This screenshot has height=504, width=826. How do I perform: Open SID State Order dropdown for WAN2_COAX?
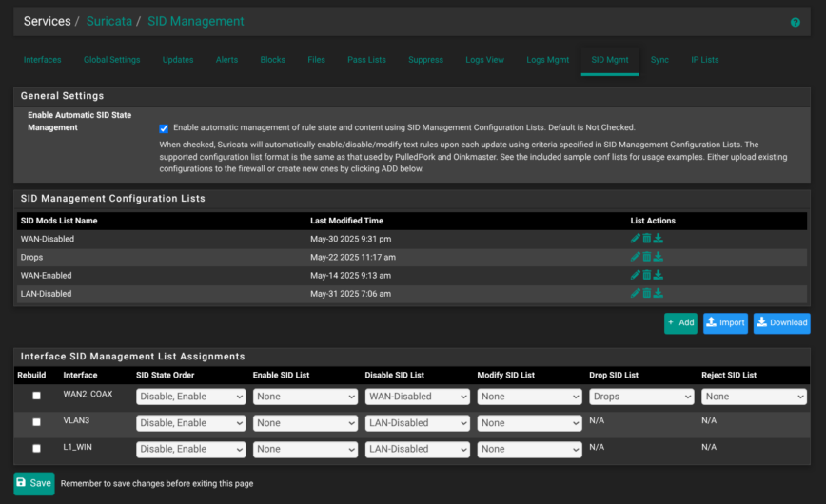pos(190,397)
